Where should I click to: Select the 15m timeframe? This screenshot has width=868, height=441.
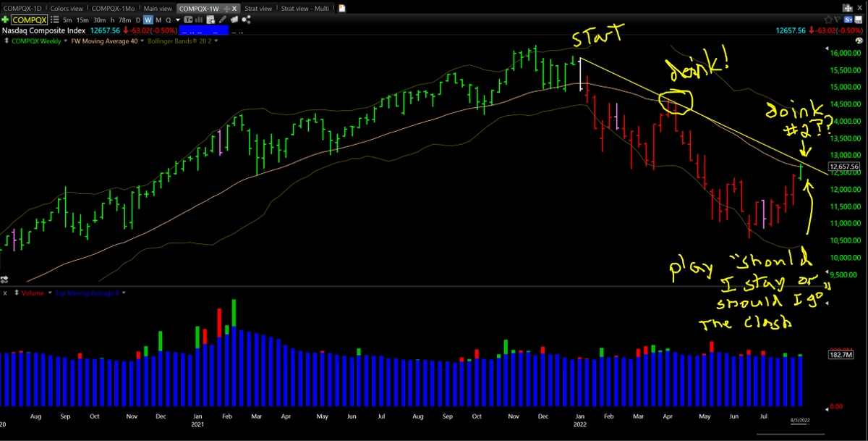coord(82,20)
